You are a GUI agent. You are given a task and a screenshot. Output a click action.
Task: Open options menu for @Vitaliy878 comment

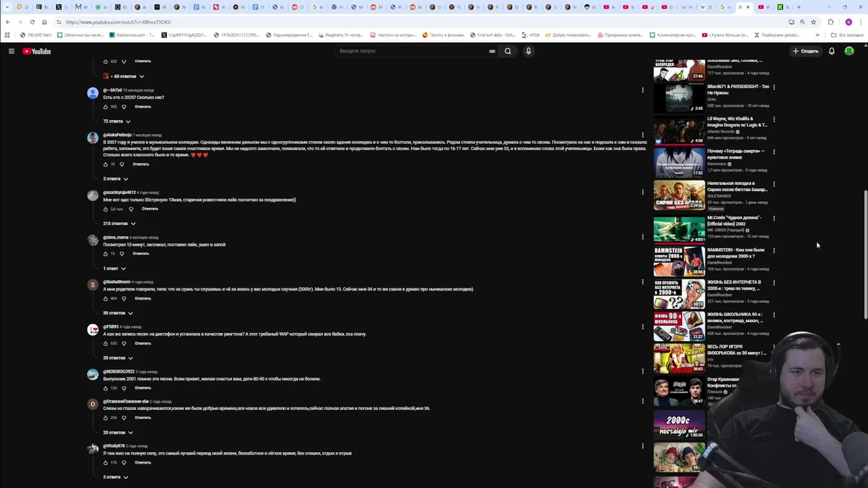tap(642, 446)
